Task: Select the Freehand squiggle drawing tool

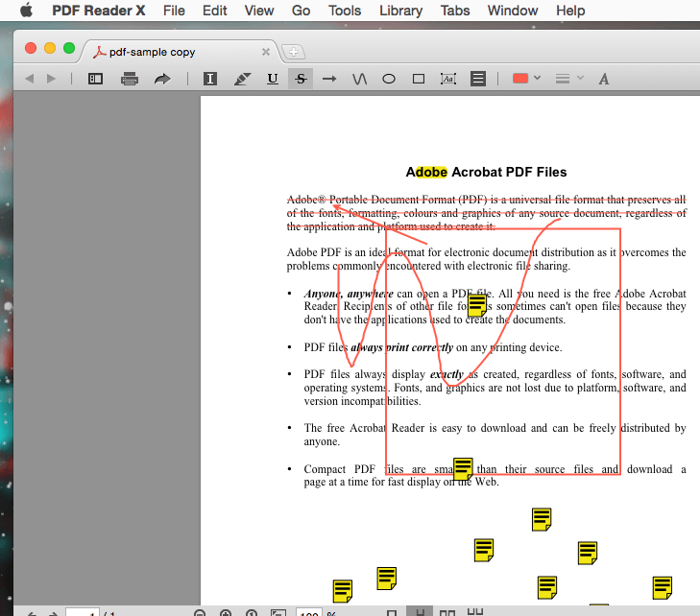Action: [x=359, y=79]
